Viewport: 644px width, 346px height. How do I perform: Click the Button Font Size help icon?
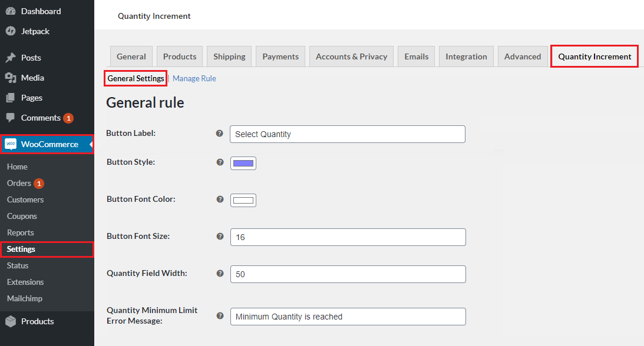[x=219, y=236]
